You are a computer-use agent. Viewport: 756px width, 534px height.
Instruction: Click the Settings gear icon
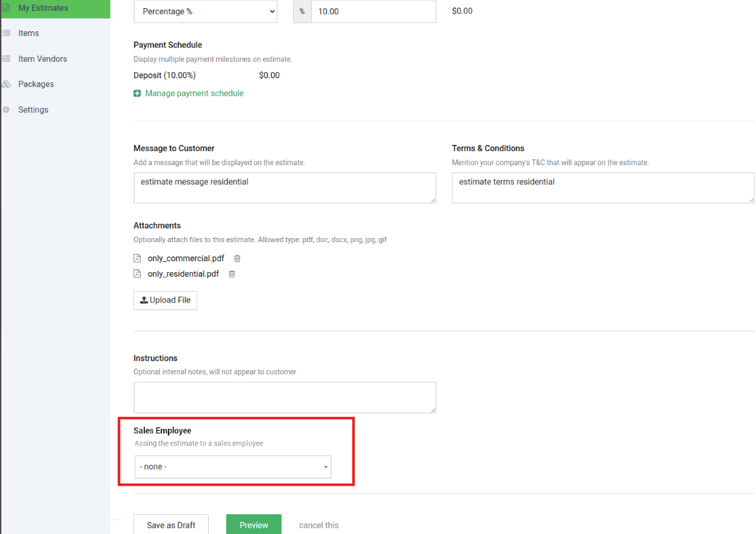pos(6,110)
